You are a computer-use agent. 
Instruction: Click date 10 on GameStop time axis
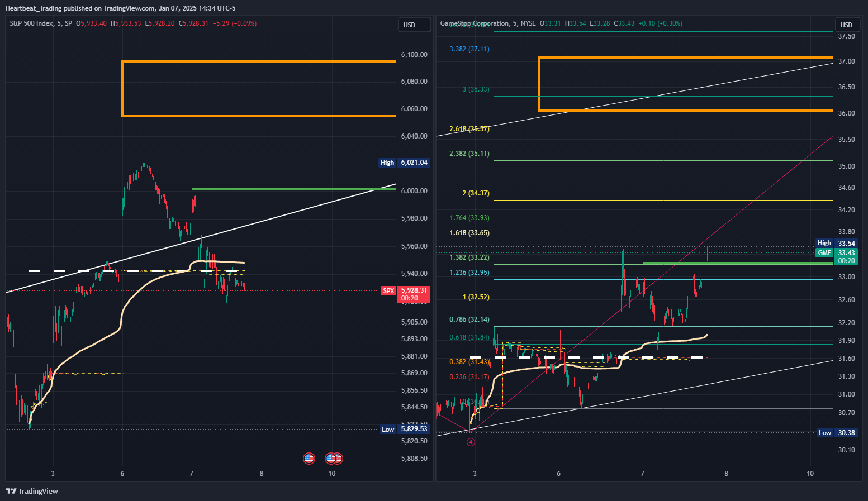pos(810,474)
